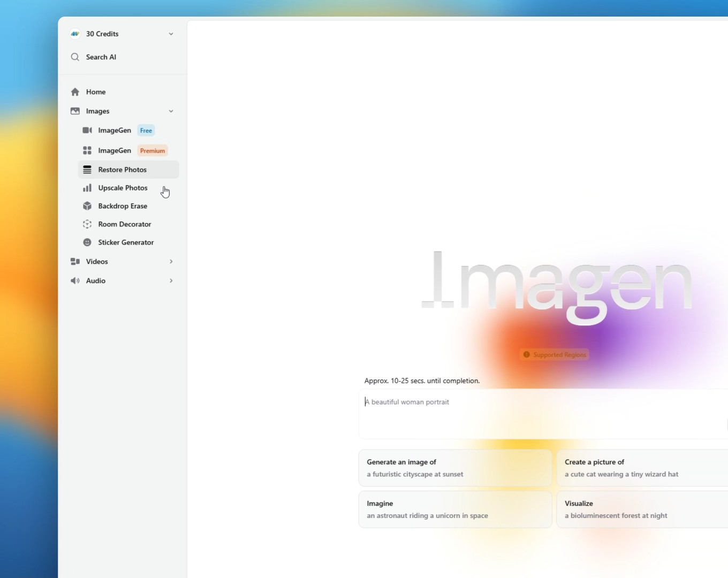Click the Audio speaker icon
This screenshot has width=728, height=578.
point(75,281)
